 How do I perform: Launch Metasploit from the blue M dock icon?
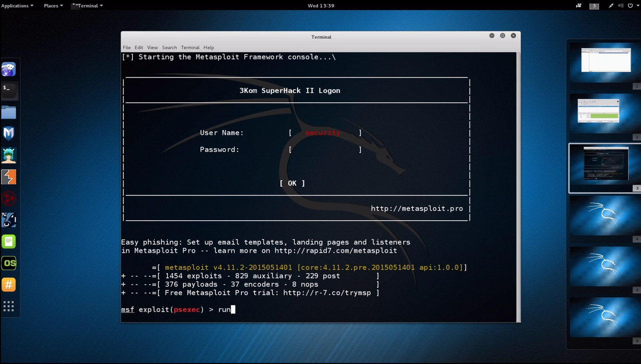coord(8,133)
